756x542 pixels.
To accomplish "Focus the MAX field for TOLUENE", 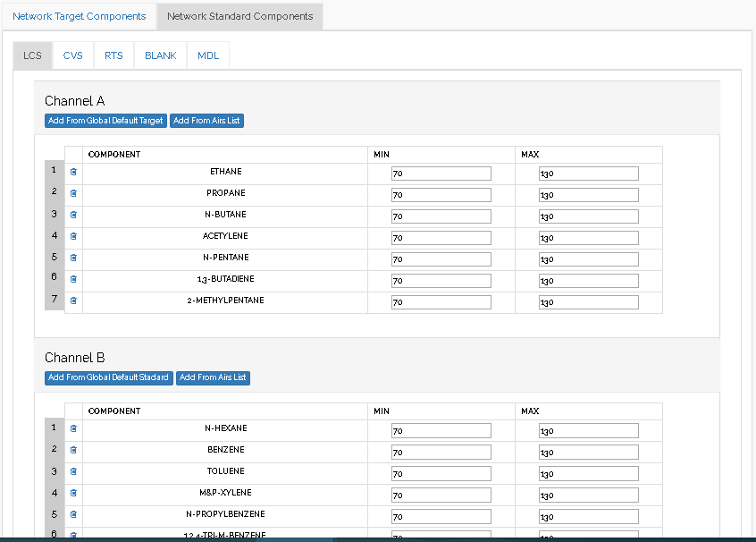I will pyautogui.click(x=588, y=473).
